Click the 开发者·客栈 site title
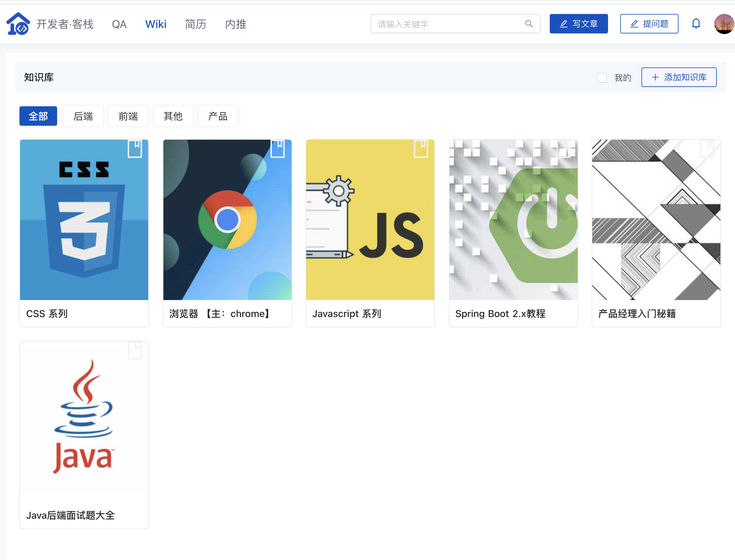The image size is (735, 560). (65, 24)
